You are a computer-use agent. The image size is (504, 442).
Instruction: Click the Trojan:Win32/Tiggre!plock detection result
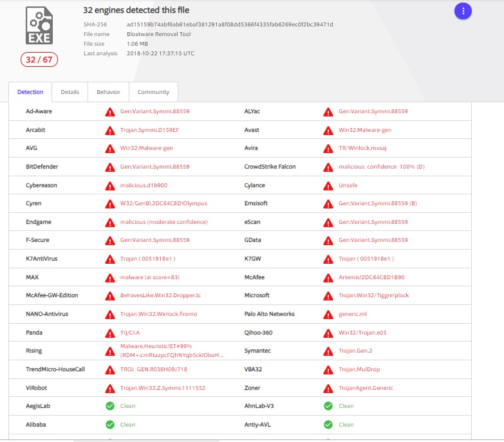tap(373, 296)
